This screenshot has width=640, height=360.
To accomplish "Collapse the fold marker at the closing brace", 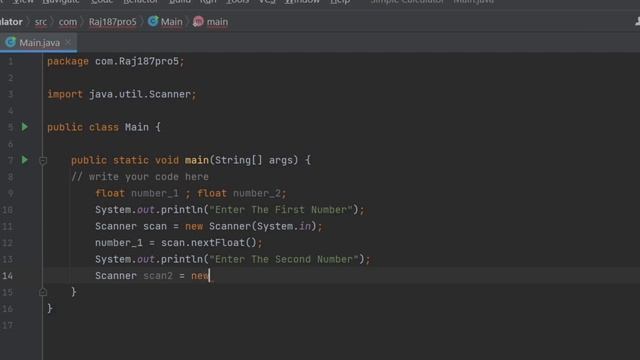I will pos(43,292).
